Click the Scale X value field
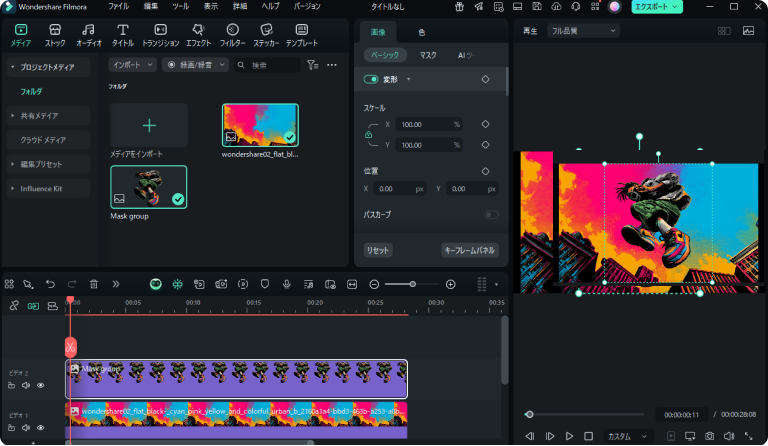This screenshot has height=446, width=768. (429, 124)
